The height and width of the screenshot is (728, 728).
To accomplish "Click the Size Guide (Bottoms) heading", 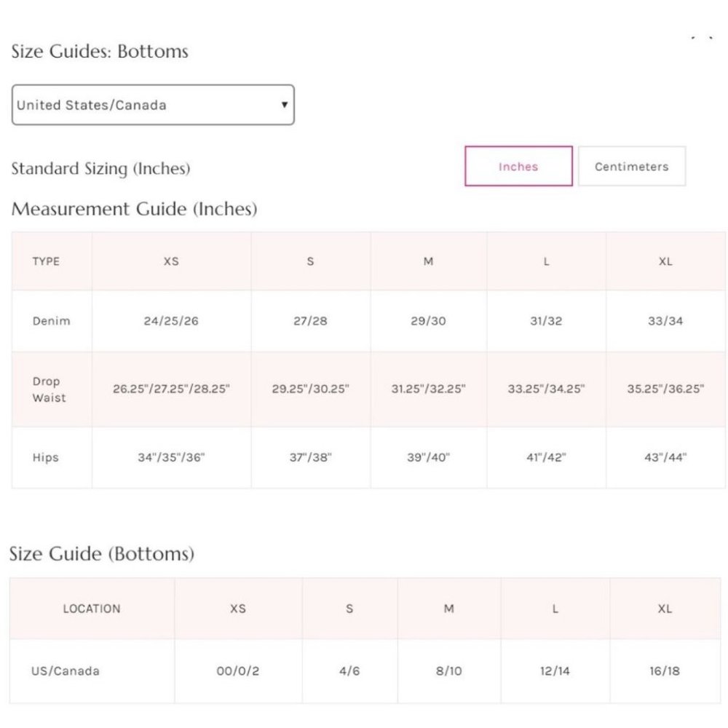I will 102,554.
